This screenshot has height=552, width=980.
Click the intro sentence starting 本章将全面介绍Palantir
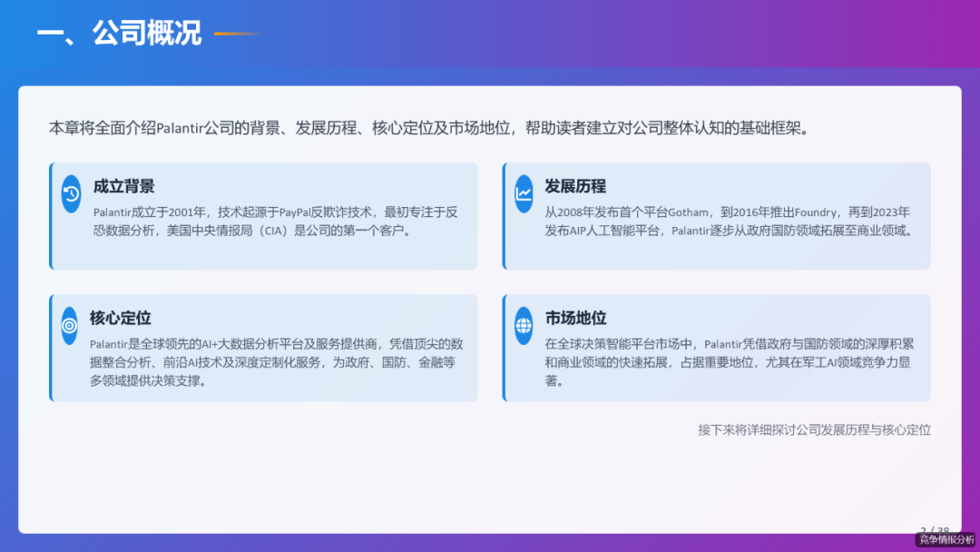point(430,128)
